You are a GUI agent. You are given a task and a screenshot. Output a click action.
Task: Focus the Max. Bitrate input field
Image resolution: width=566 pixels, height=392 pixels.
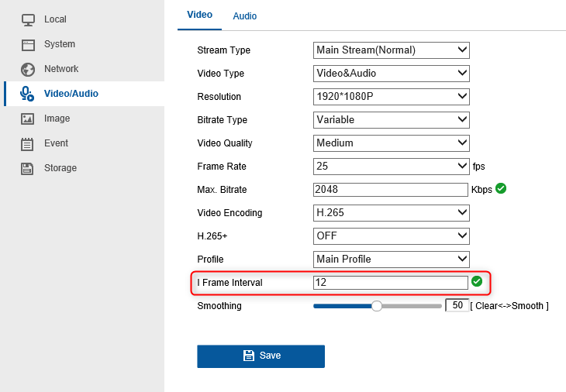pos(391,190)
